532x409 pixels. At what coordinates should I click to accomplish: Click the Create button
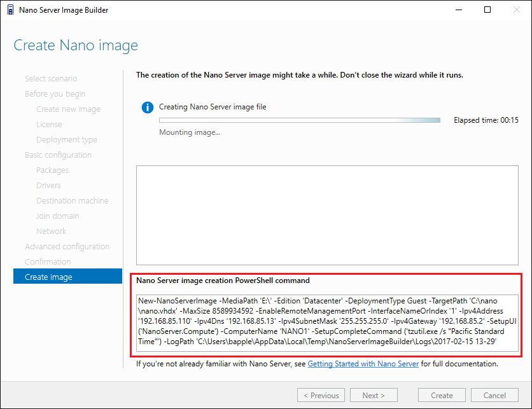coord(442,396)
